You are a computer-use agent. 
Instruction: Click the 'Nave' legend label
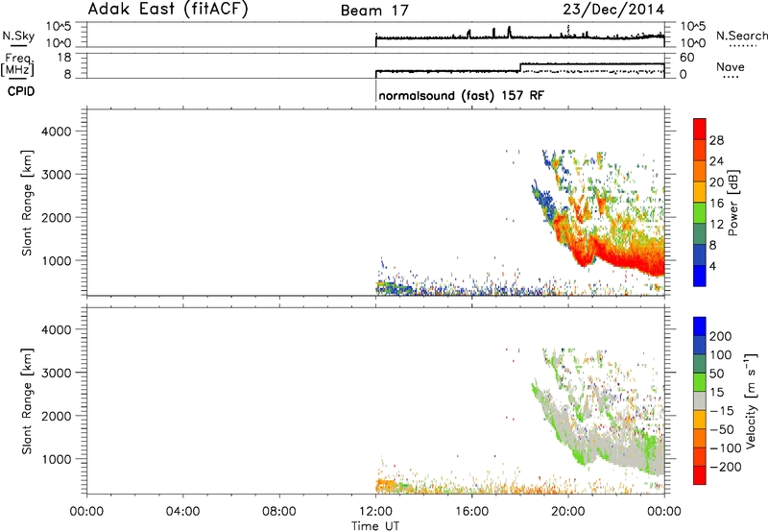(731, 66)
